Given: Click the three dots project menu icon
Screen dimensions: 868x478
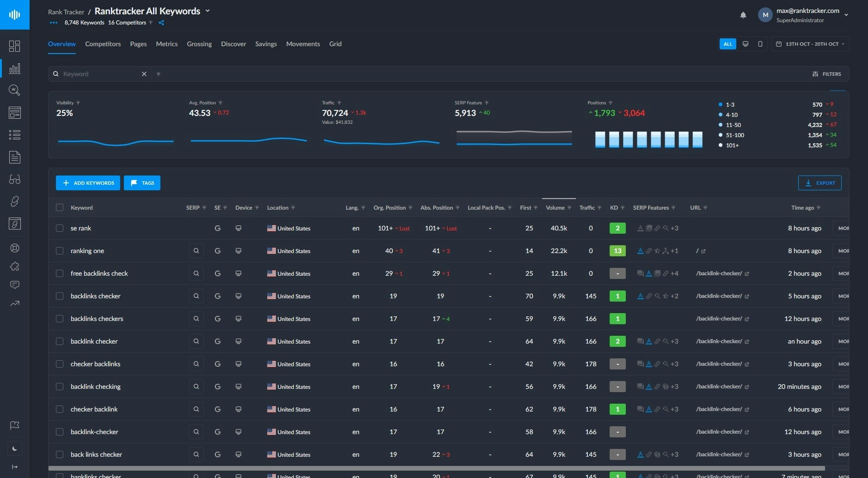Looking at the screenshot, I should click(54, 23).
